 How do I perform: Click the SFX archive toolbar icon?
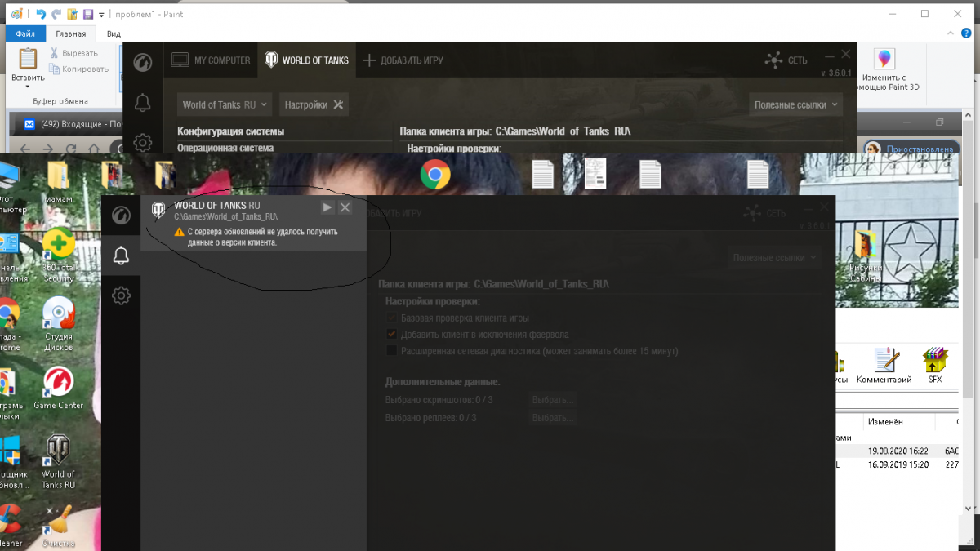(x=935, y=367)
